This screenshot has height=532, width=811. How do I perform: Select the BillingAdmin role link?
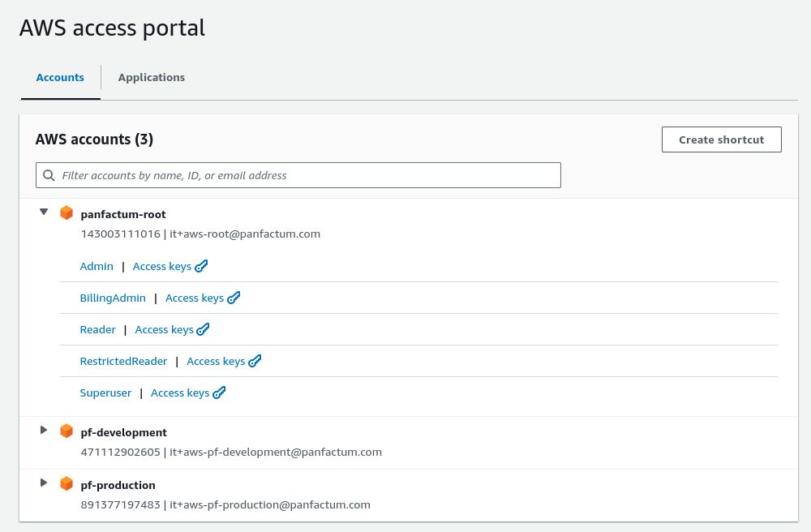(113, 297)
